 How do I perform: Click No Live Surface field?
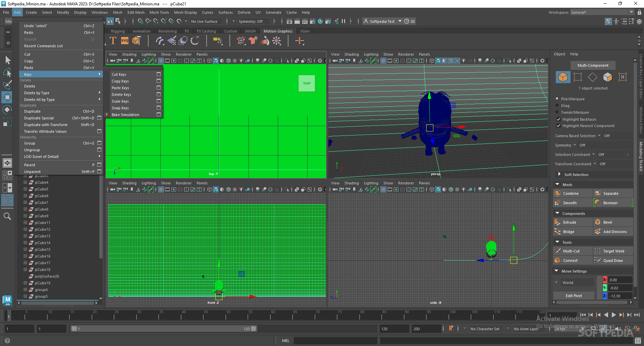pyautogui.click(x=205, y=21)
